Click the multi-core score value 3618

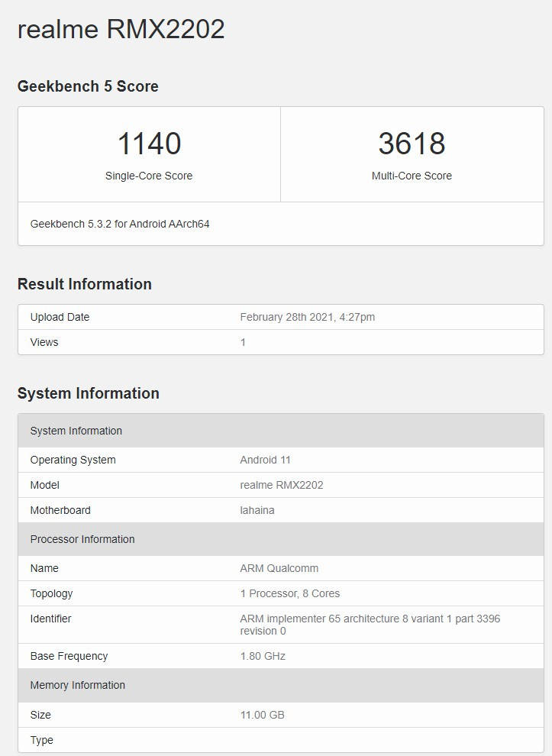click(x=412, y=144)
